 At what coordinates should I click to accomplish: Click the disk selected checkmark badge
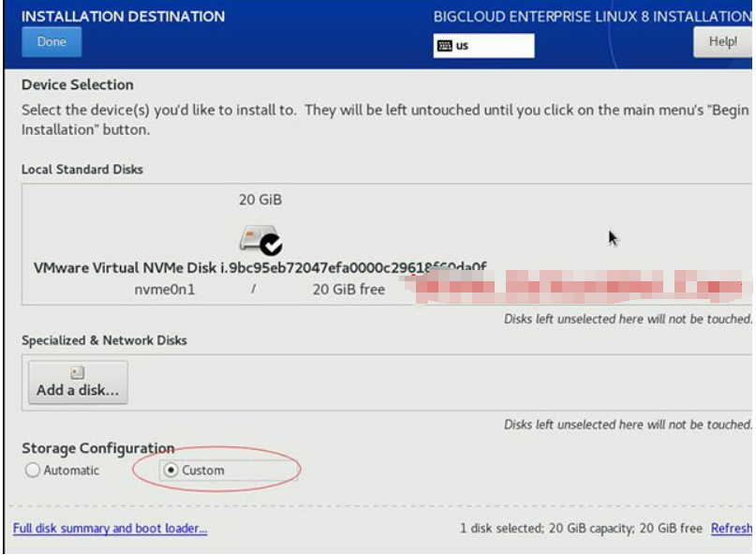click(271, 244)
